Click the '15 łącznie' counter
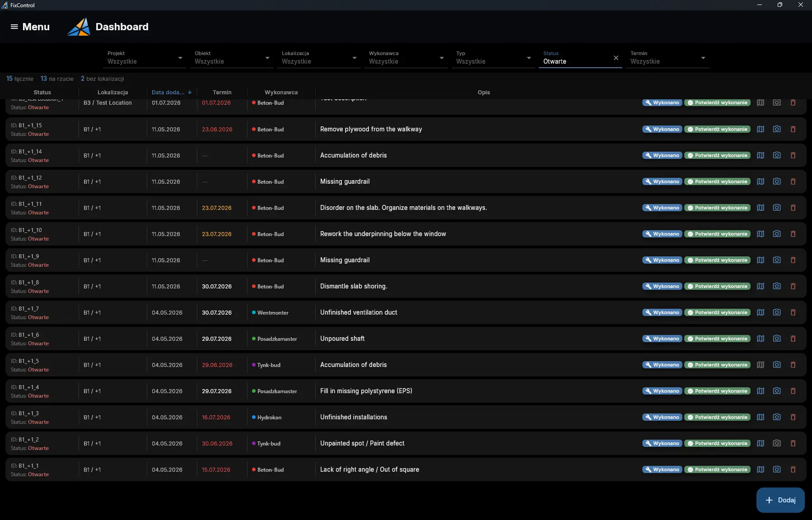 point(20,79)
